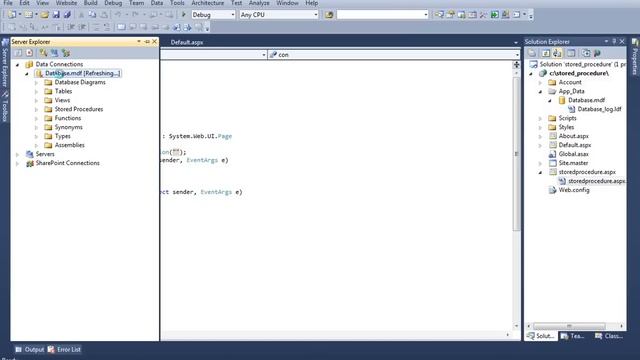The image size is (640, 360).
Task: Click the editor split-window handle above scrollbar
Action: [516, 64]
